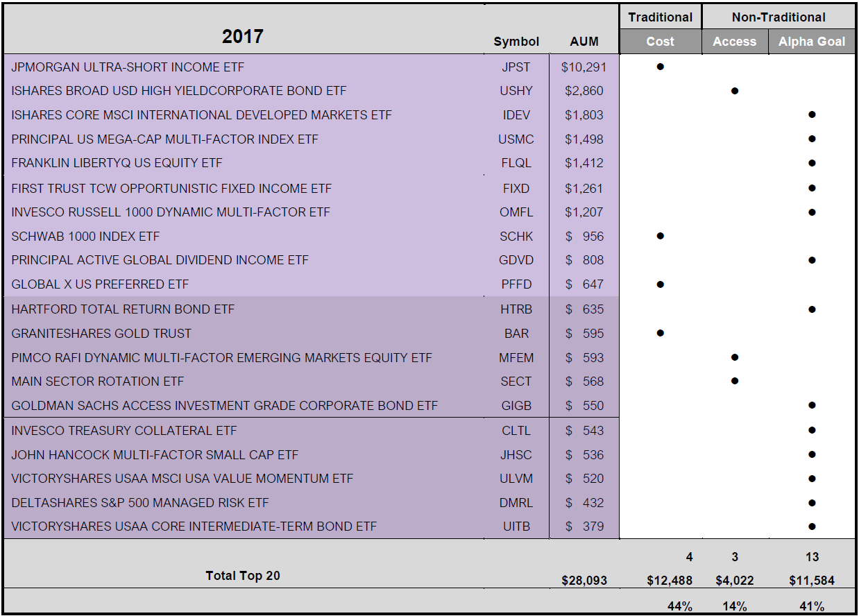Select the GDVD symbol cell
Screen dimensions: 859x616
pyautogui.click(x=516, y=260)
